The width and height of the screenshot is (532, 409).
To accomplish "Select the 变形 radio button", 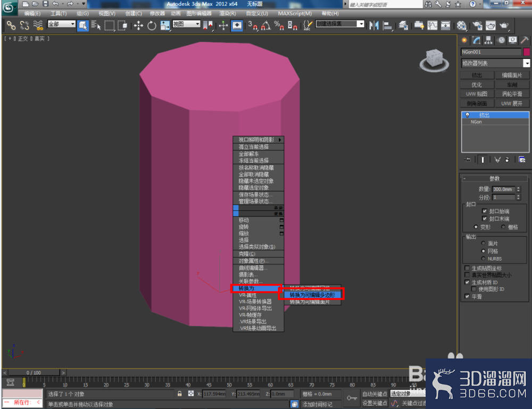I will point(475,227).
